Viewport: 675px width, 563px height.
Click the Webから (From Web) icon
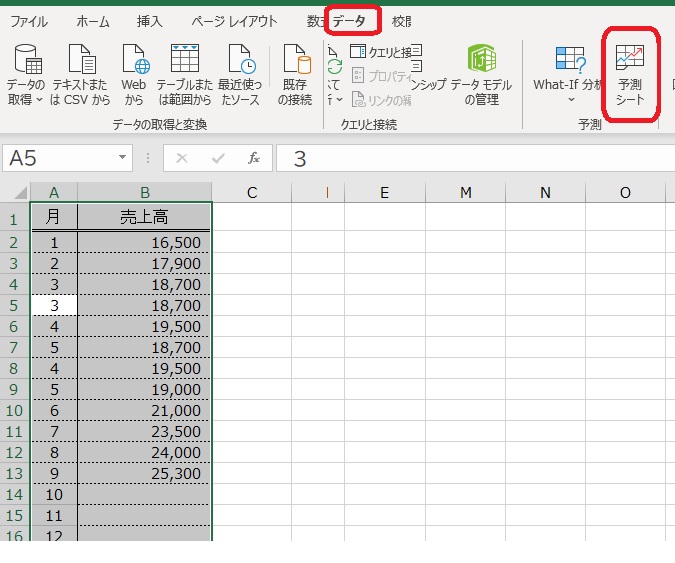[134, 75]
